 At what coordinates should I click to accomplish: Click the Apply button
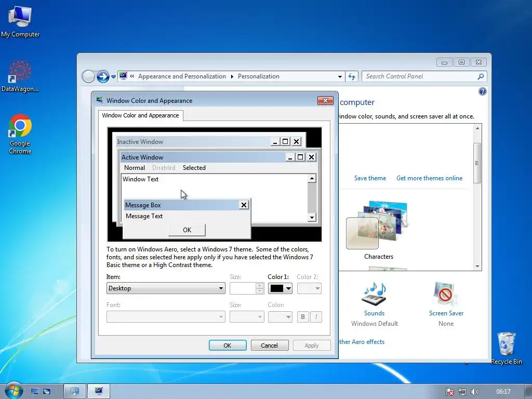tap(312, 345)
